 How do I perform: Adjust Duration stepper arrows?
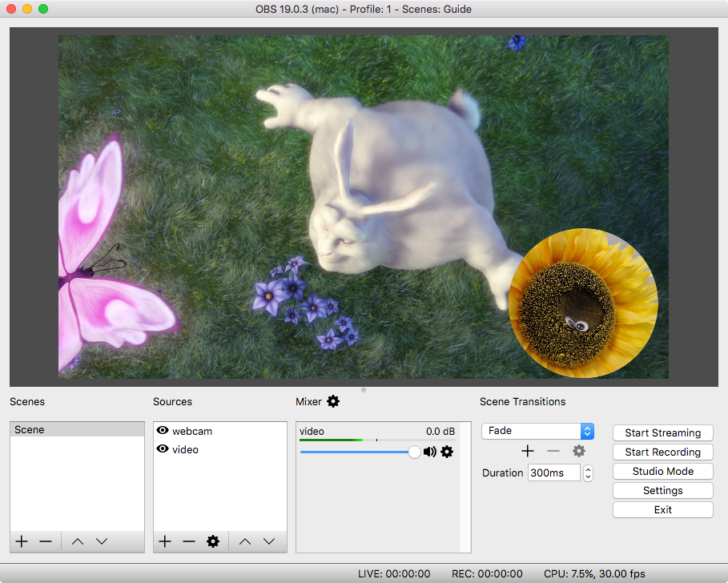tap(589, 473)
